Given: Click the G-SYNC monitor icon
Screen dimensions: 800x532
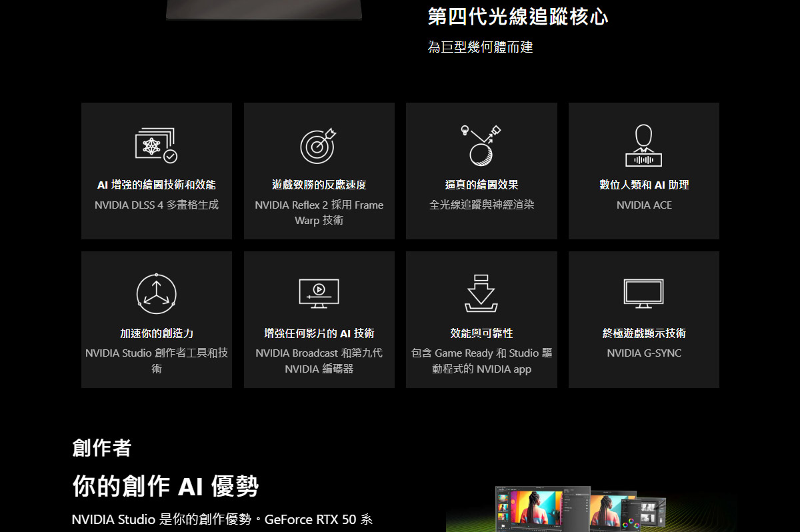Looking at the screenshot, I should (643, 293).
